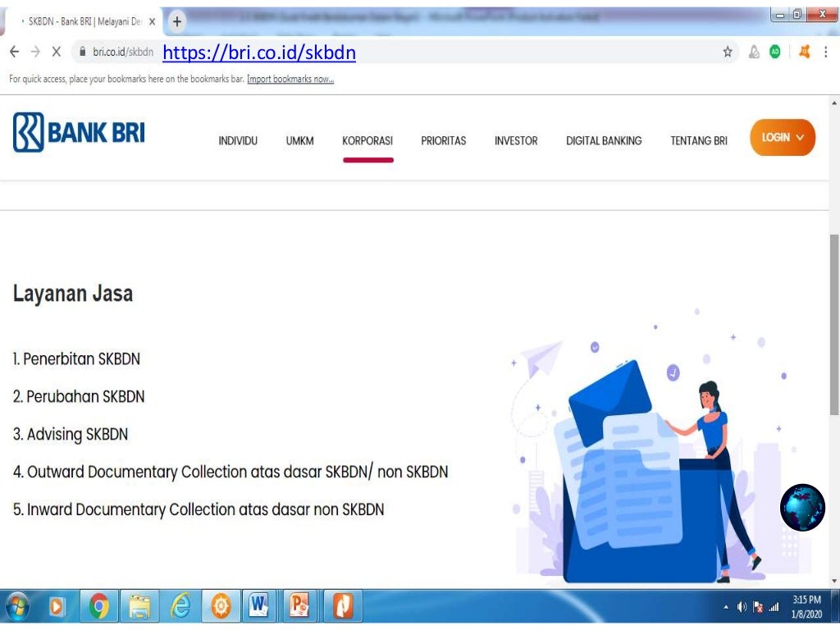840x630 pixels.
Task: Go back with the browser back arrow
Action: [15, 52]
